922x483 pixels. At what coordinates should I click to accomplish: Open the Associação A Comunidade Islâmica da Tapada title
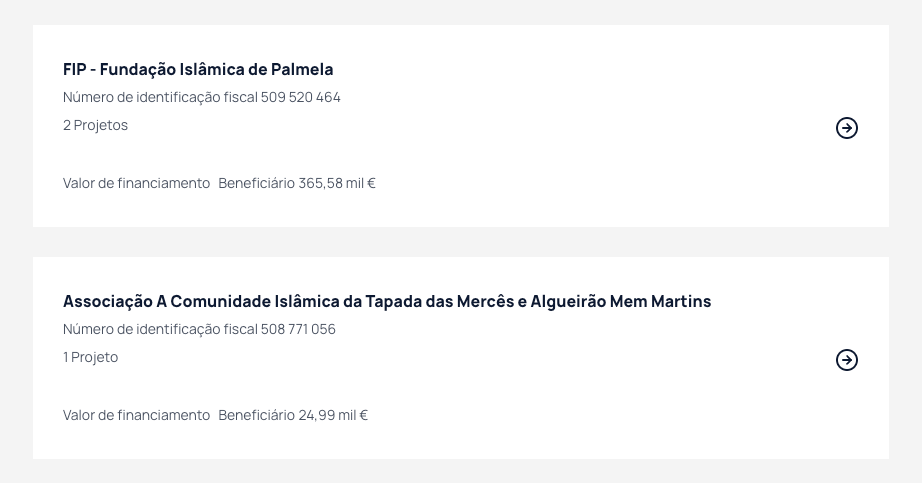point(387,301)
